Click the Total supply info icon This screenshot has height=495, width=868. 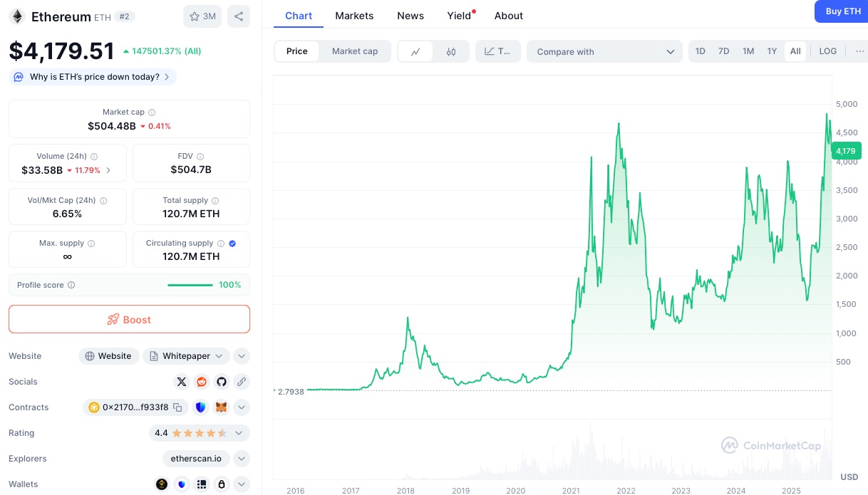pos(215,201)
